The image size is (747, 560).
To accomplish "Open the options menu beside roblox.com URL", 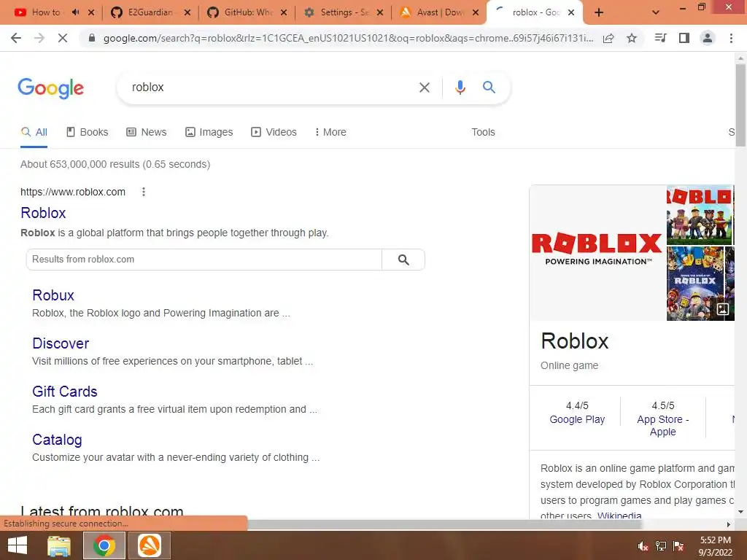I will click(x=144, y=192).
